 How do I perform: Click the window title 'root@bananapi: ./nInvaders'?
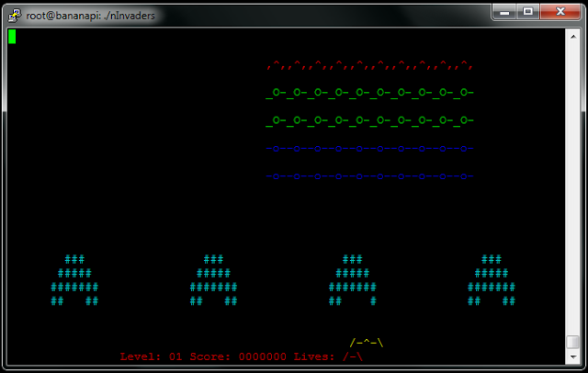click(x=90, y=16)
